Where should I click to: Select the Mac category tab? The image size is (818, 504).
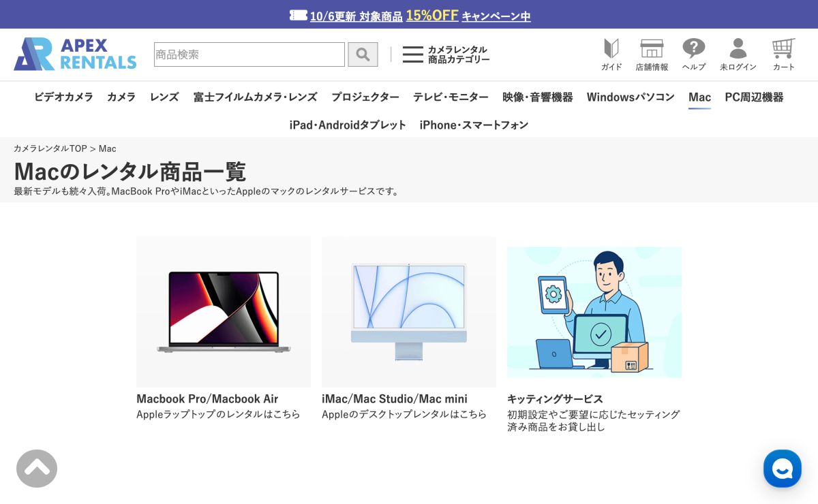tap(699, 97)
